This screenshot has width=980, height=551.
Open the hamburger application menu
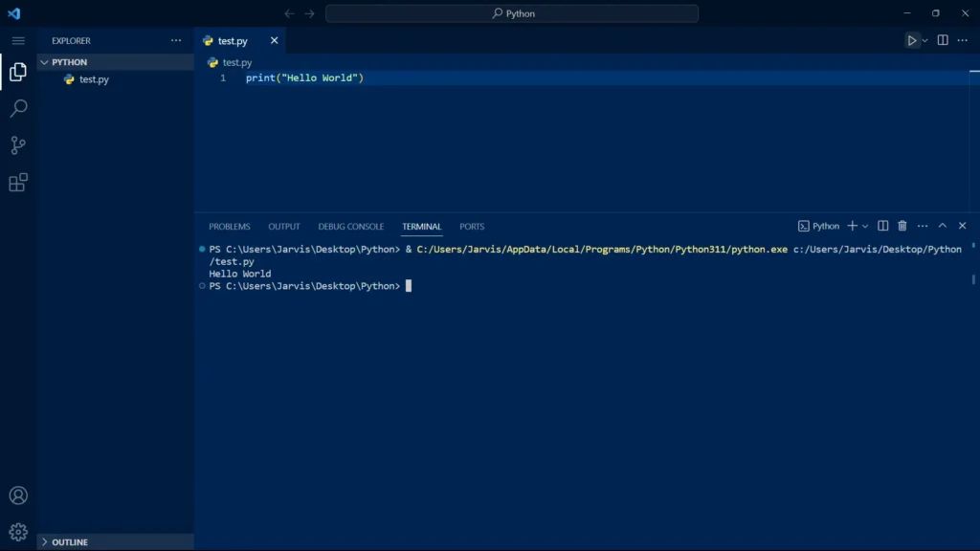point(18,40)
